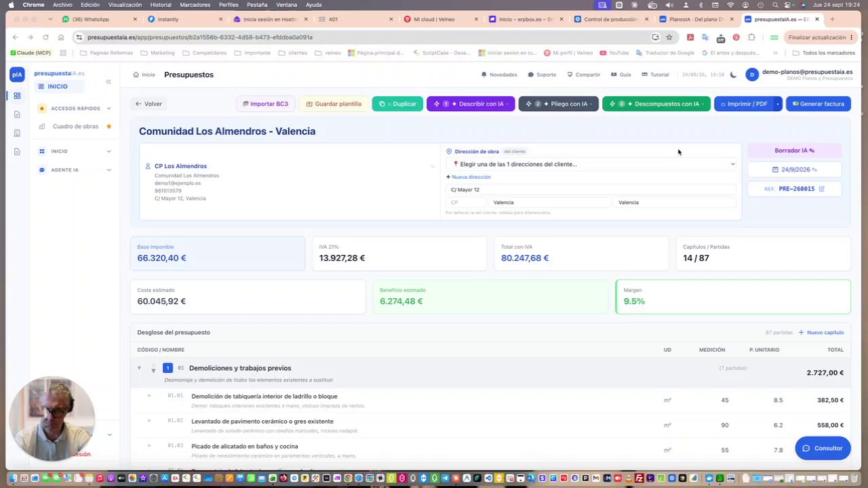The height and width of the screenshot is (488, 868).
Task: Click the Importar BC3 button
Action: pos(265,104)
